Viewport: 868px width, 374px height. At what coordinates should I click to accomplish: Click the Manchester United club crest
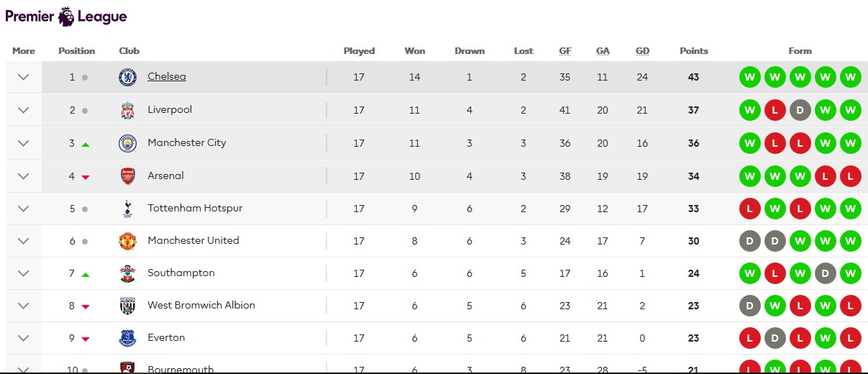[127, 241]
